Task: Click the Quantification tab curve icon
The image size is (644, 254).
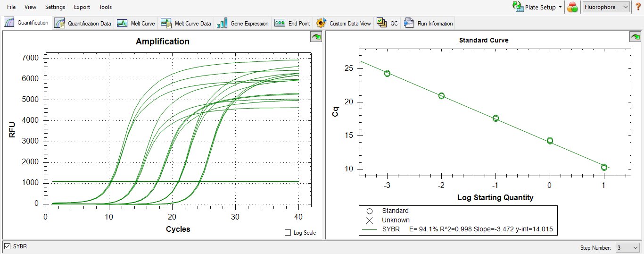Action: [9, 23]
